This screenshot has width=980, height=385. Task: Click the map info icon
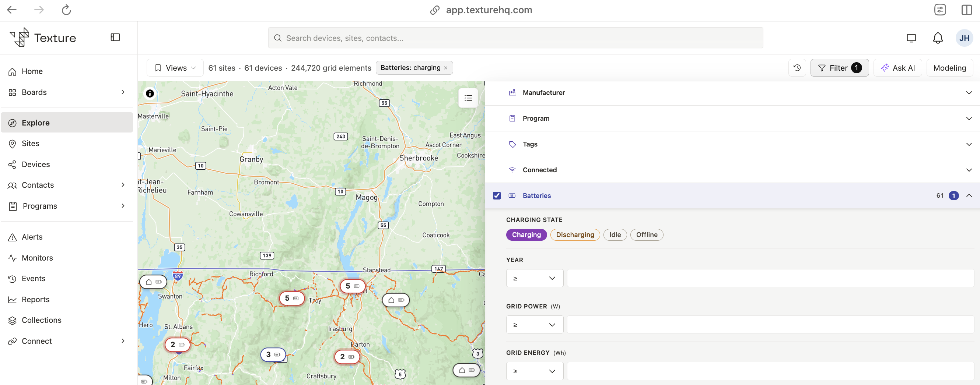click(150, 93)
